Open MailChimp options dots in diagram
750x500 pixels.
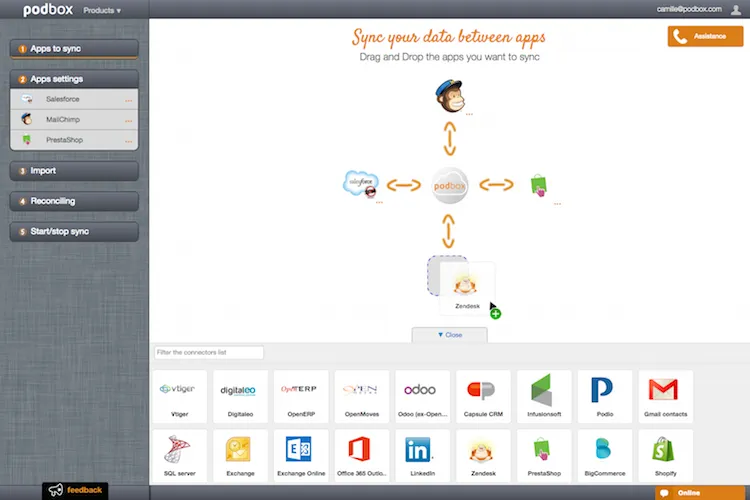tap(469, 114)
